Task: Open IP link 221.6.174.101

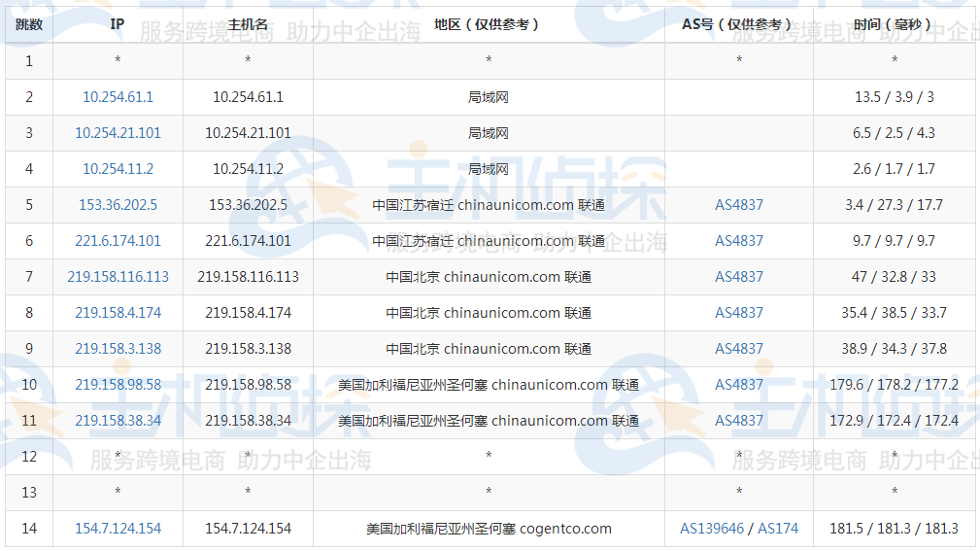Action: pyautogui.click(x=118, y=241)
